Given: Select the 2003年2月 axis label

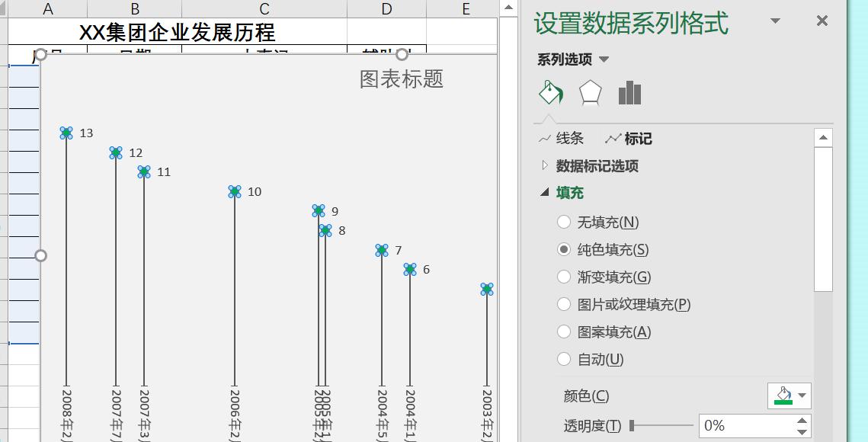Looking at the screenshot, I should coord(487,415).
